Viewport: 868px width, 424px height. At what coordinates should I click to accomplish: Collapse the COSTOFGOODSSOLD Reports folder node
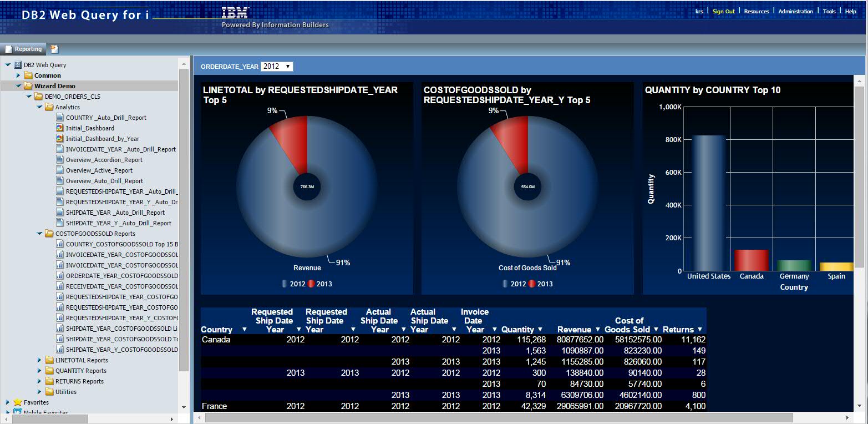[39, 234]
